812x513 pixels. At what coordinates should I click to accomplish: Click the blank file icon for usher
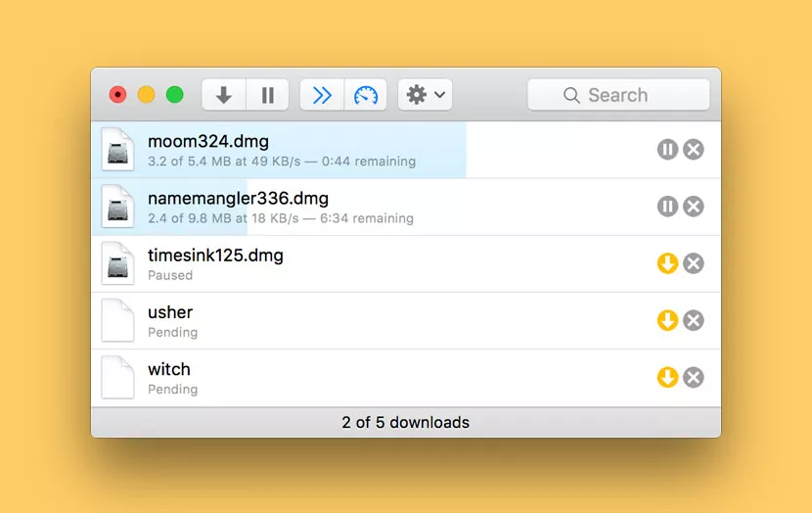[117, 320]
